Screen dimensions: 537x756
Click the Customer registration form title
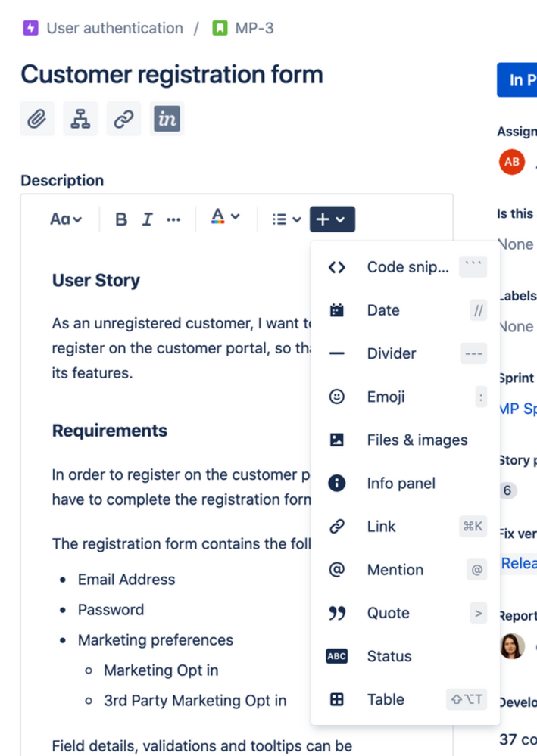pos(172,74)
